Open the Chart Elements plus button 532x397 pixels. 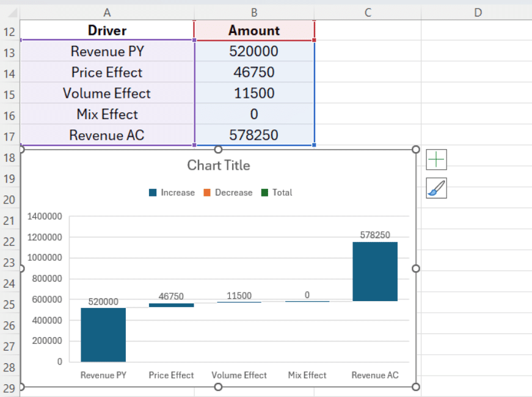[436, 159]
